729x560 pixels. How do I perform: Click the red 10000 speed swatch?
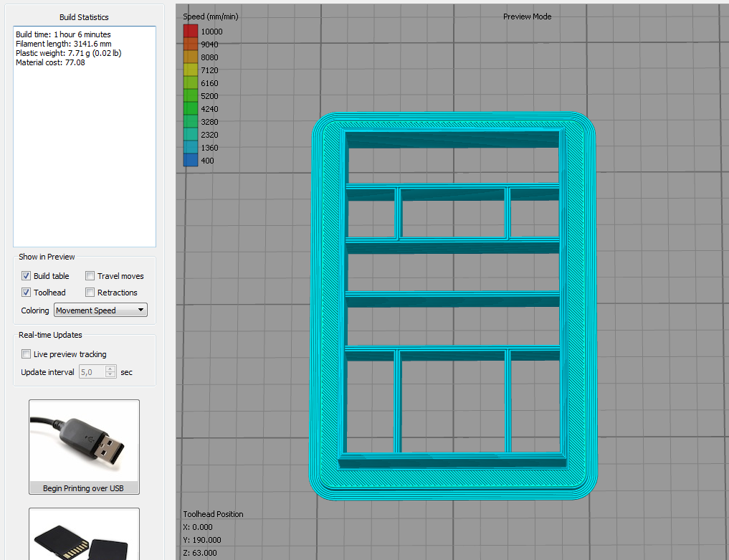click(x=190, y=32)
